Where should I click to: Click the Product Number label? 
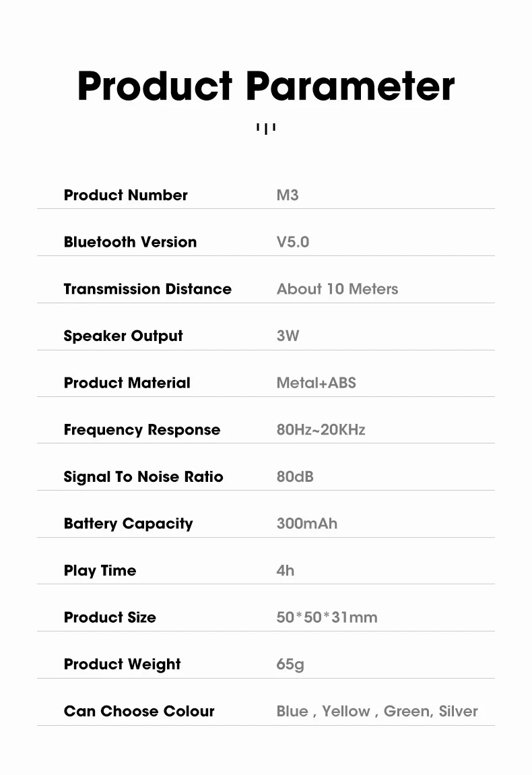pos(125,195)
